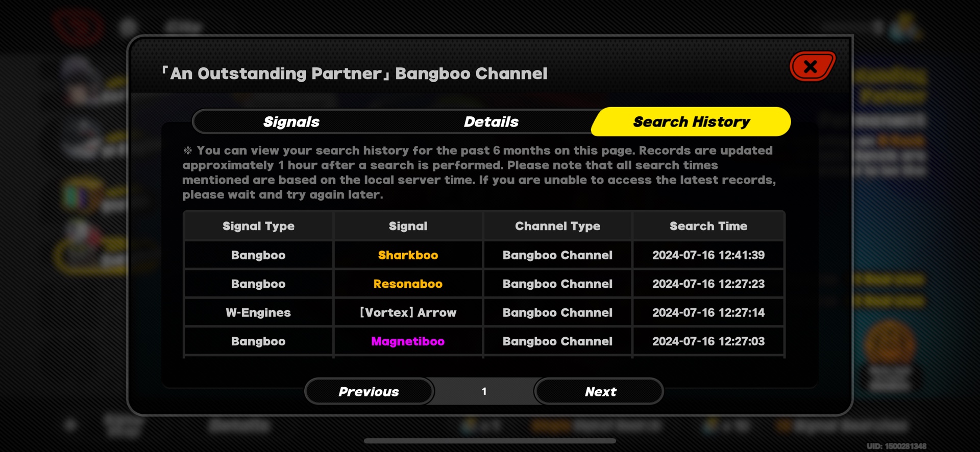Tap the home indicator bar at bottom
Screen dimensions: 980x452
click(x=489, y=441)
